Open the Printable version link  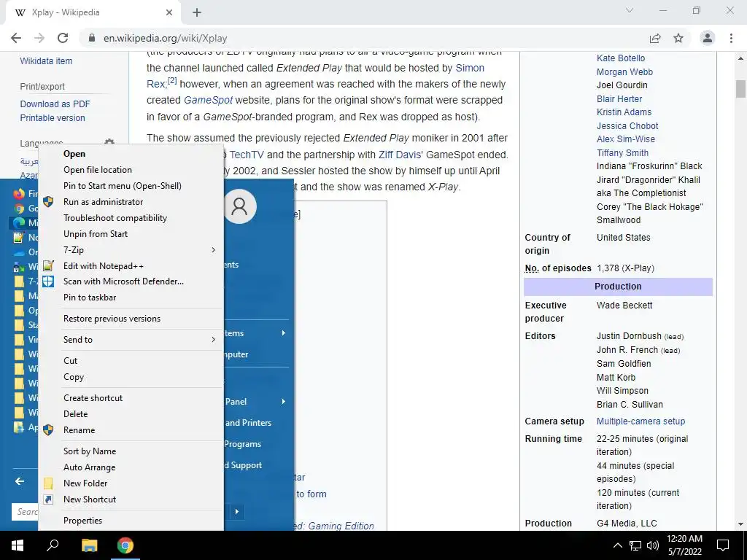[53, 117]
